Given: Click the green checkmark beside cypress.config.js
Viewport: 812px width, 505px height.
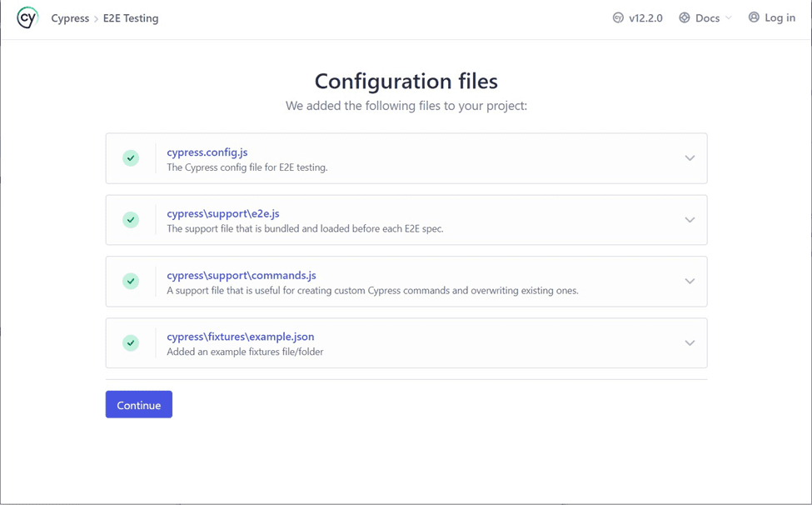Looking at the screenshot, I should (x=131, y=158).
